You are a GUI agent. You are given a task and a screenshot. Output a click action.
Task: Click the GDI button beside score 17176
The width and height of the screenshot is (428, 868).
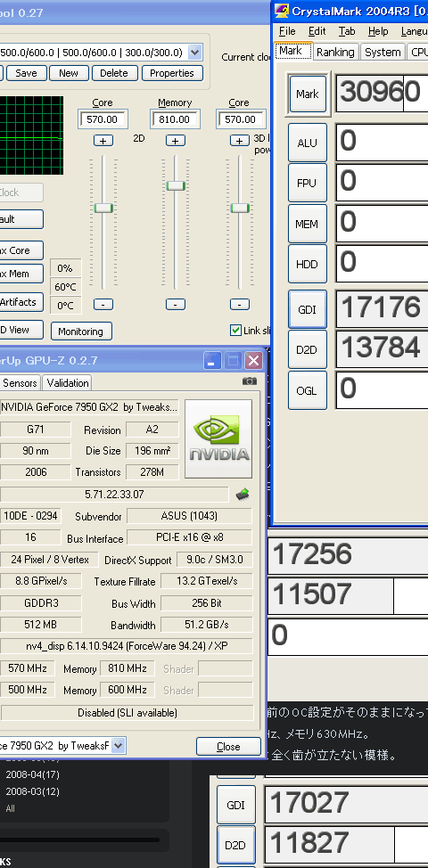click(x=308, y=309)
